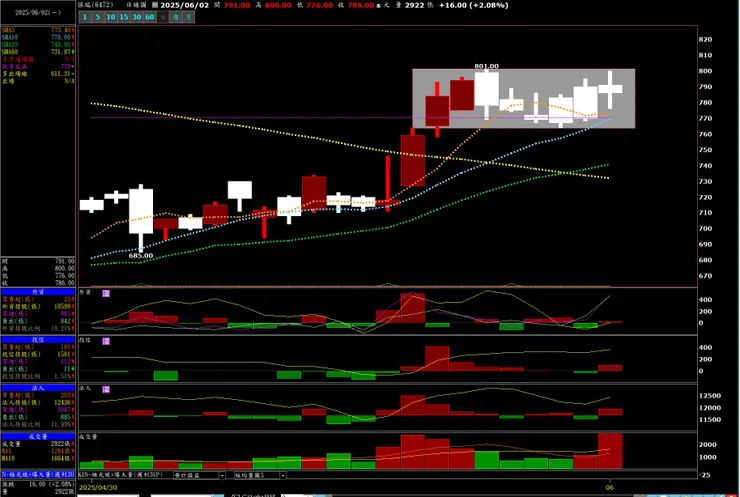Select the highlighted N-極光線+爆大量 indicator row

point(38,474)
